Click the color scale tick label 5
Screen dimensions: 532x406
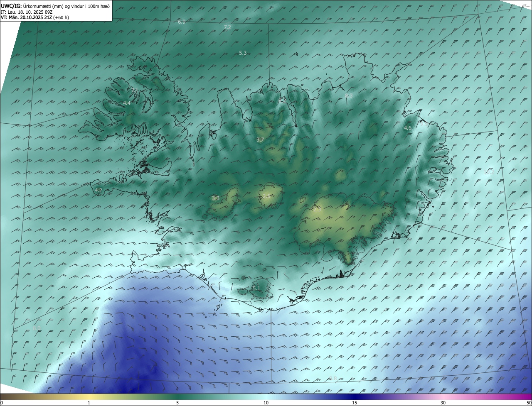(177, 403)
